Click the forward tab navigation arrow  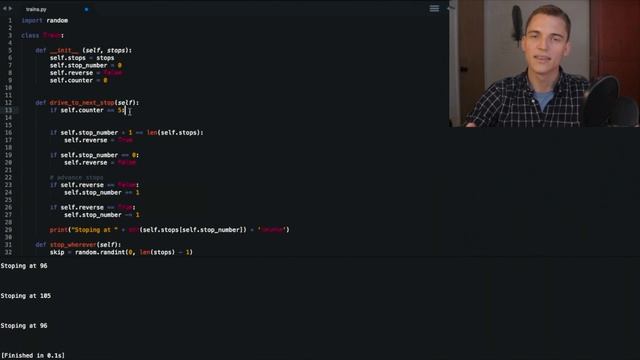pyautogui.click(x=11, y=9)
